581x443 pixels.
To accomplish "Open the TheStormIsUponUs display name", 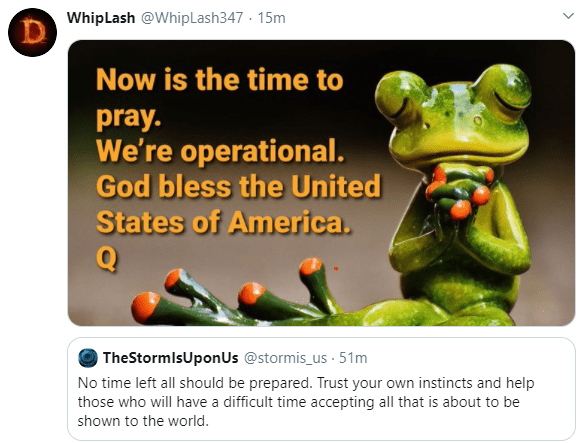I will pos(170,358).
